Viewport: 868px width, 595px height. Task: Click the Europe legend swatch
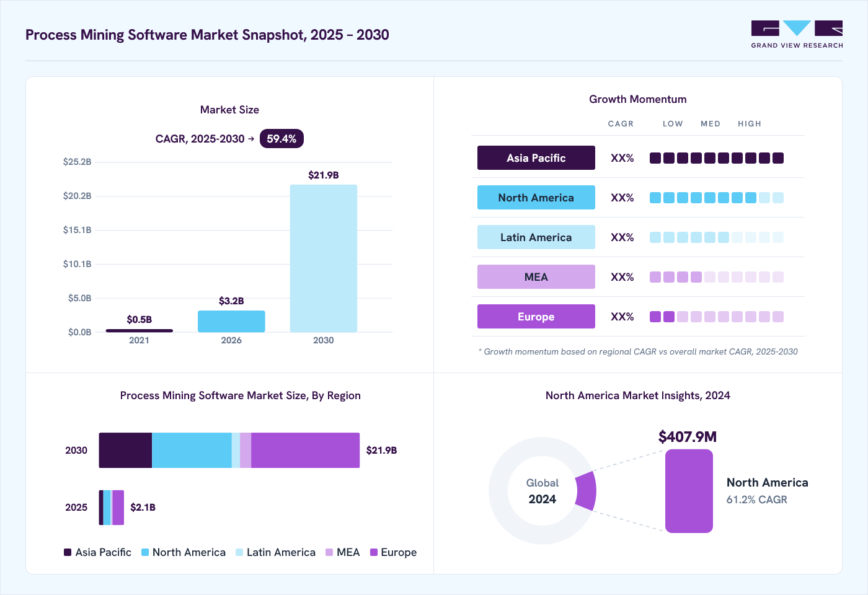tap(374, 552)
